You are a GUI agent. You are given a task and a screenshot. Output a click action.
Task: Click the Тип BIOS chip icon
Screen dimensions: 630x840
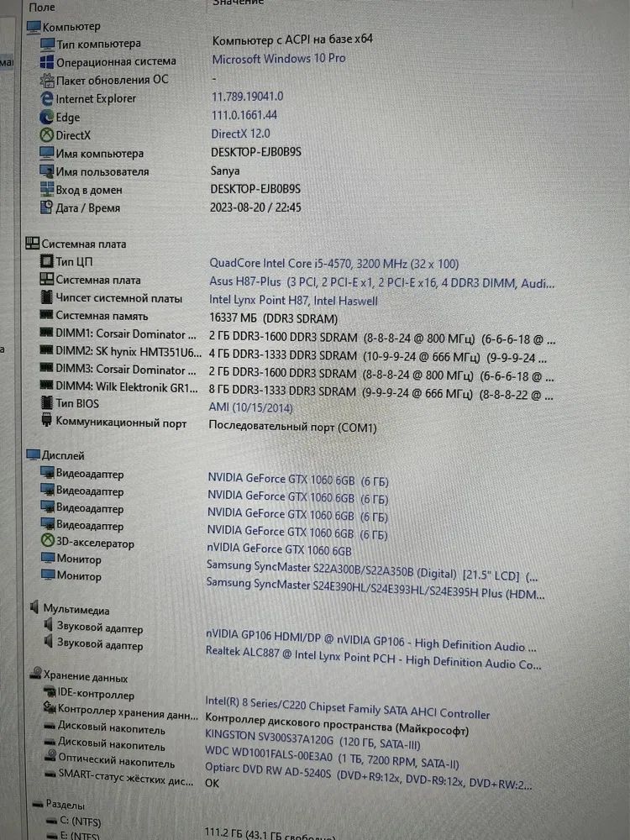[47, 403]
